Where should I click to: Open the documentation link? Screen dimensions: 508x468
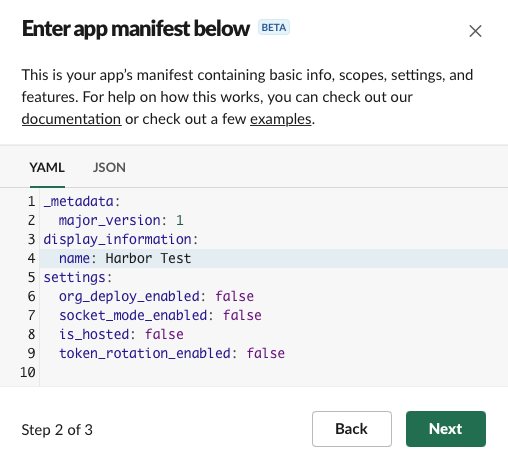coord(71,119)
